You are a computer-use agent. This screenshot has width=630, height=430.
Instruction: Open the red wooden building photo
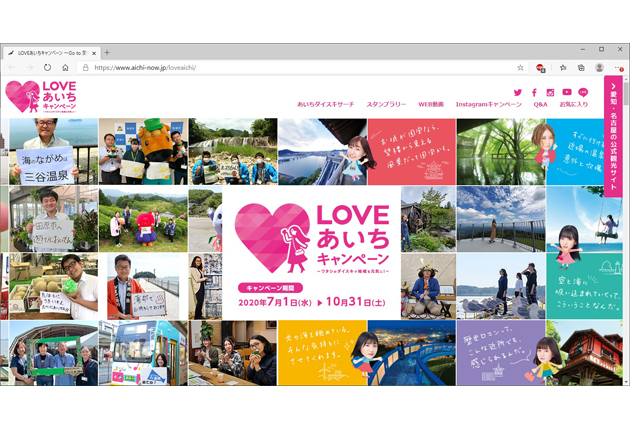click(585, 353)
